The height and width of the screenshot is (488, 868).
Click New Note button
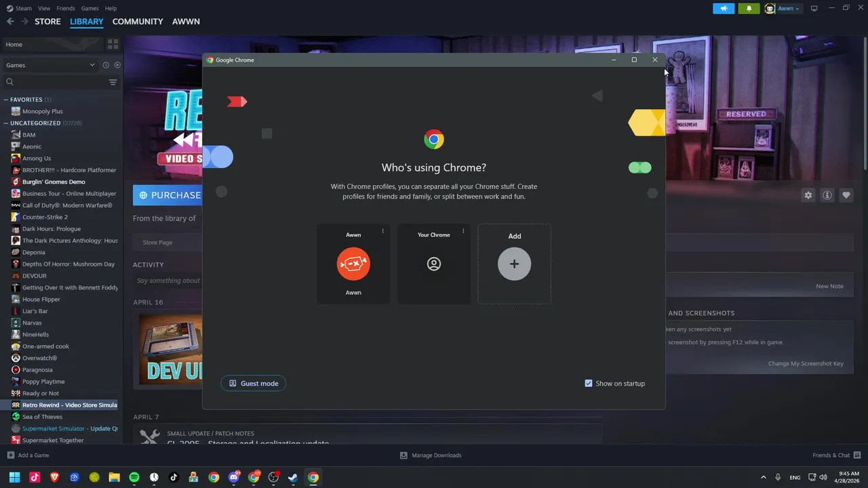[829, 286]
